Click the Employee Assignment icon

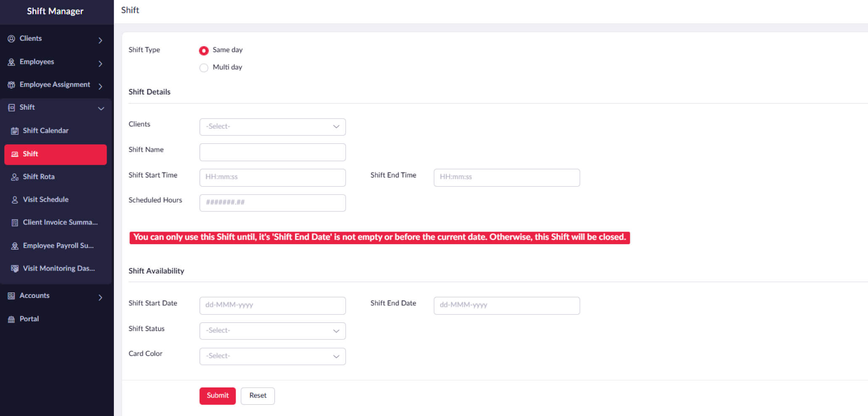[11, 85]
